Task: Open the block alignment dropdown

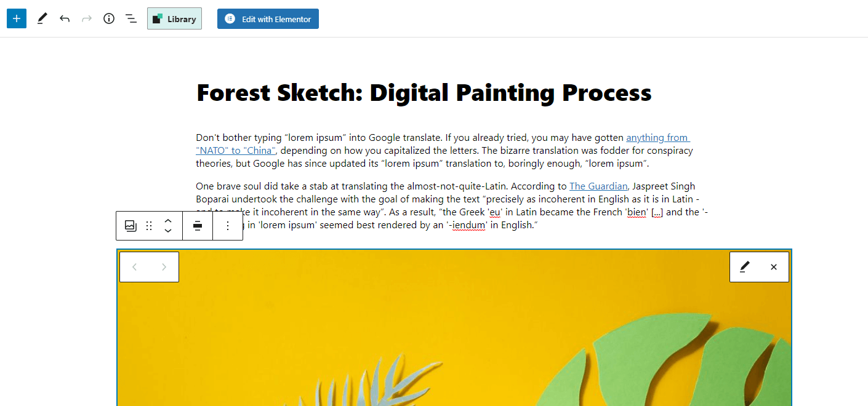Action: click(198, 226)
